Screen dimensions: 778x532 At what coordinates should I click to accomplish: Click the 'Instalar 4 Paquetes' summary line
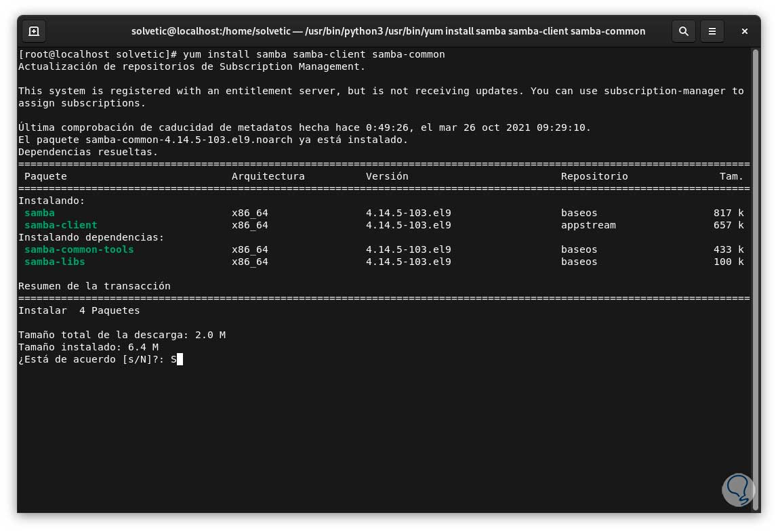pos(79,310)
